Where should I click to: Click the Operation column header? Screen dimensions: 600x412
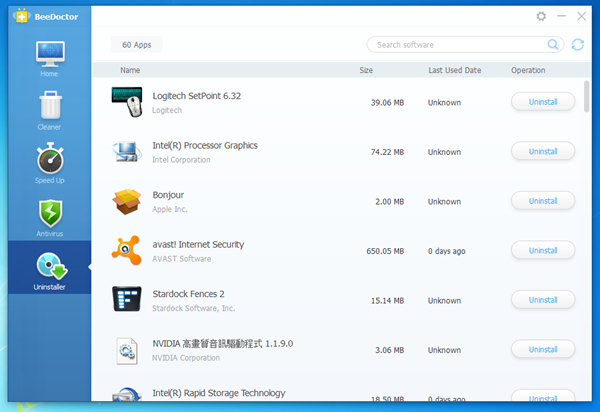[x=528, y=70]
